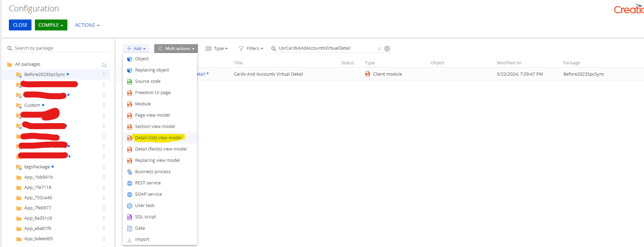
Task: Click the CLOSE button
Action: [20, 25]
